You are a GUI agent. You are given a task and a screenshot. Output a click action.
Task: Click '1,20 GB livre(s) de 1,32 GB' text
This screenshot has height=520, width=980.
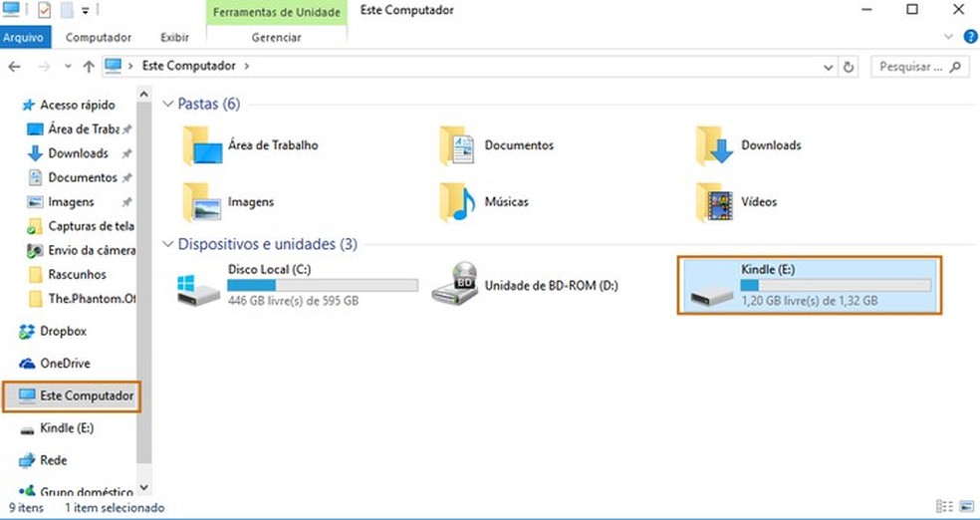810,301
